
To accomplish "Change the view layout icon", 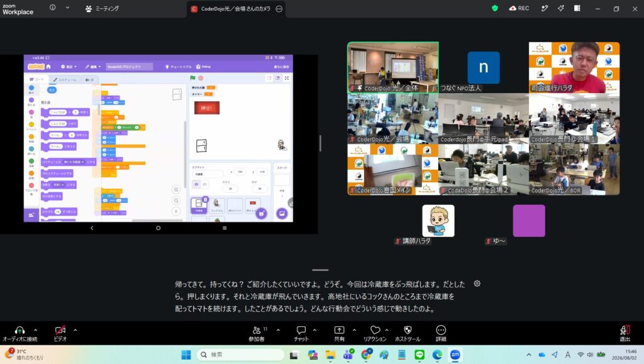I will point(577,8).
